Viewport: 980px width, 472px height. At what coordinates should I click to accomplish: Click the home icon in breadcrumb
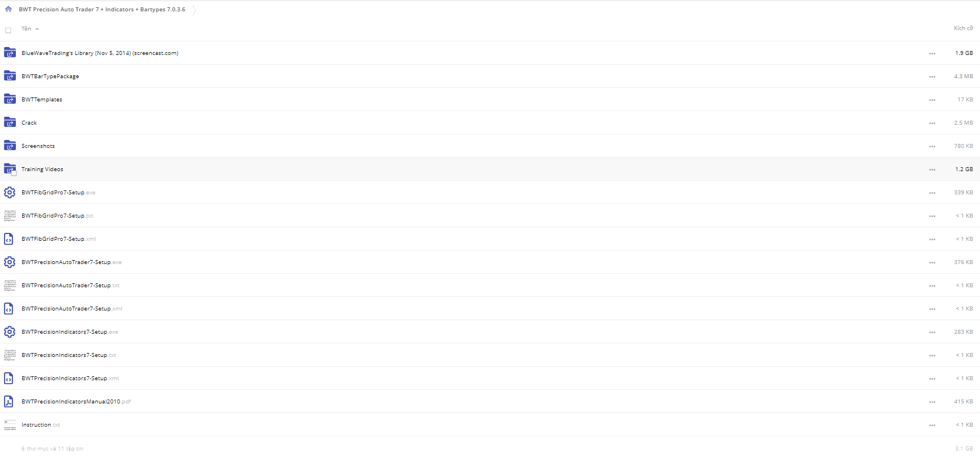[8, 9]
